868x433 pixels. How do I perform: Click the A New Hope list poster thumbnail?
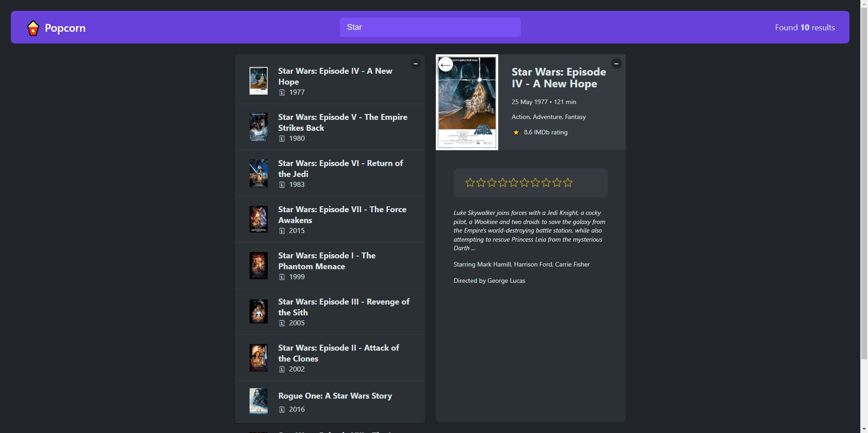259,81
